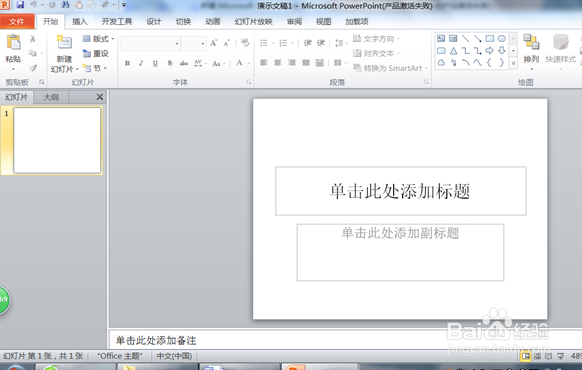Click 对齐文本 align text button
The height and width of the screenshot is (370, 582).
pos(376,54)
